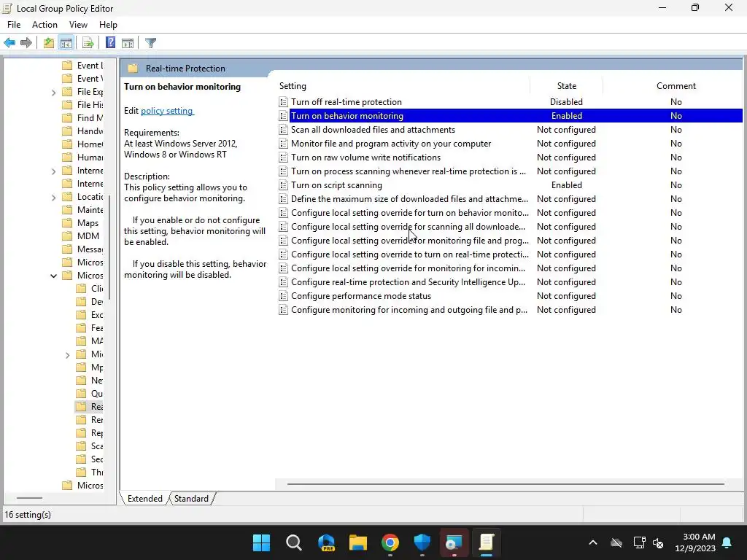The image size is (747, 560).
Task: Expand first Interne tree node arrow
Action: (53, 171)
